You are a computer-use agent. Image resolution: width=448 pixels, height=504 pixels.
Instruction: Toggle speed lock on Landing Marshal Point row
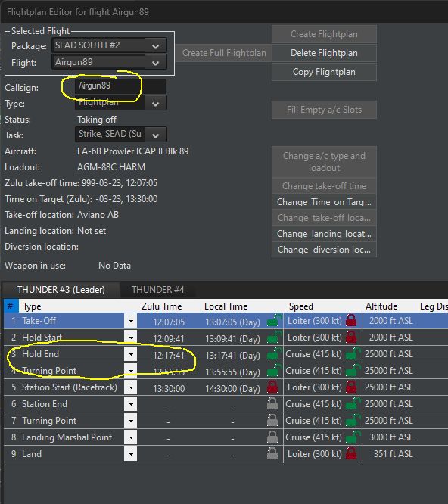pos(353,437)
